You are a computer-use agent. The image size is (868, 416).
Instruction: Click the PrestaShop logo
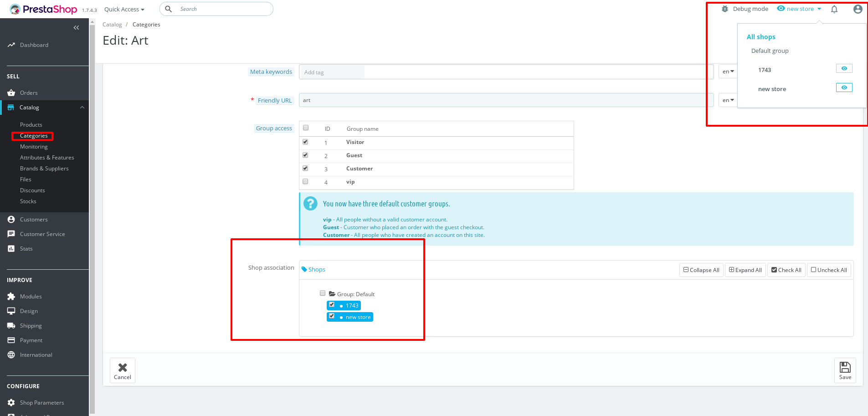point(43,9)
